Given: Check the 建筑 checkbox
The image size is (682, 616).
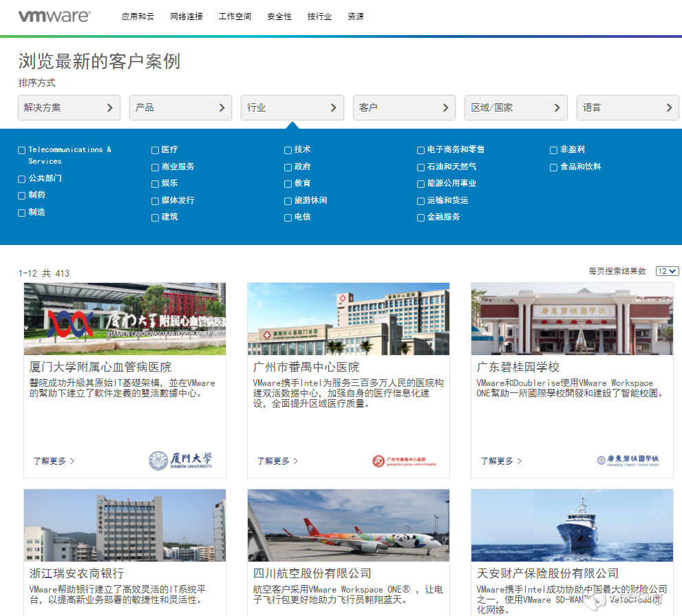Looking at the screenshot, I should coord(155,217).
